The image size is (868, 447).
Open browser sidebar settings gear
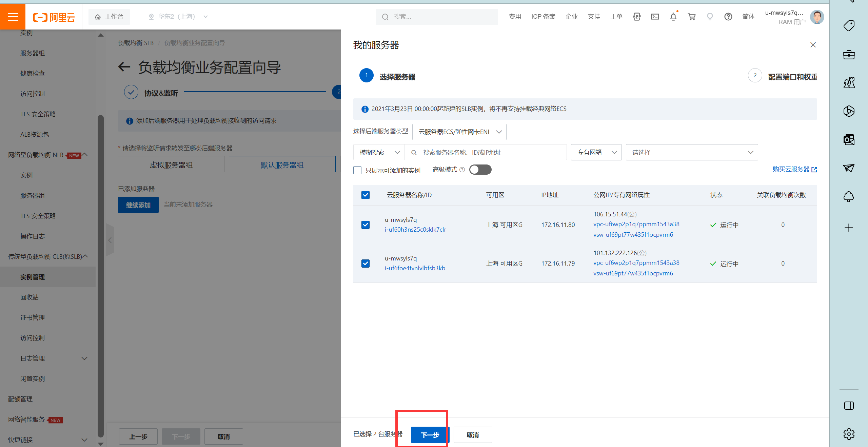849,434
